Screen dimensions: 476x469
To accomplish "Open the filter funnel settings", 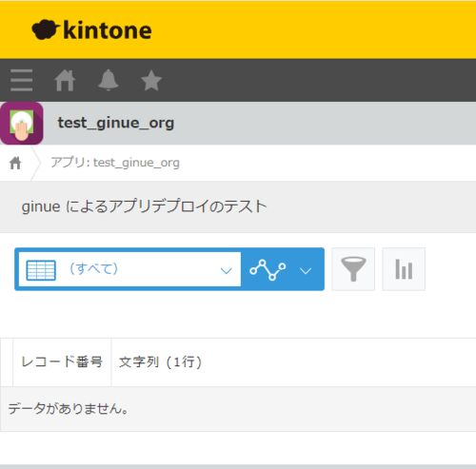I will 353,269.
